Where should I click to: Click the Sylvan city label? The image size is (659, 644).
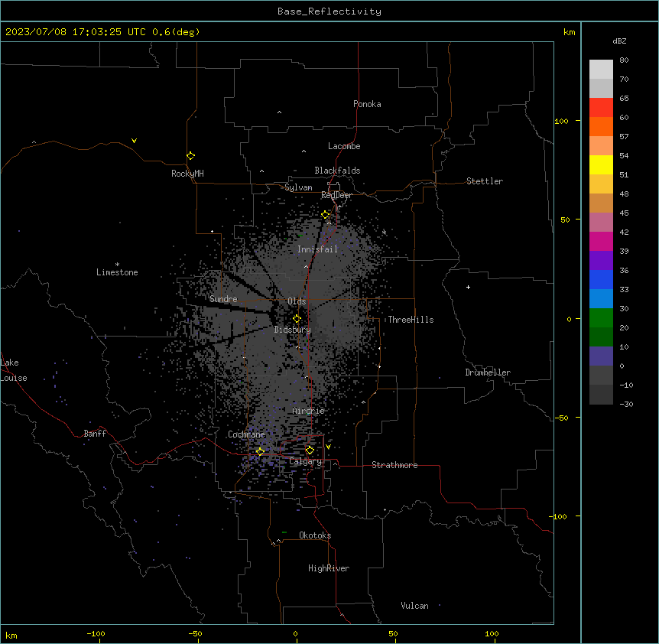pyautogui.click(x=298, y=187)
